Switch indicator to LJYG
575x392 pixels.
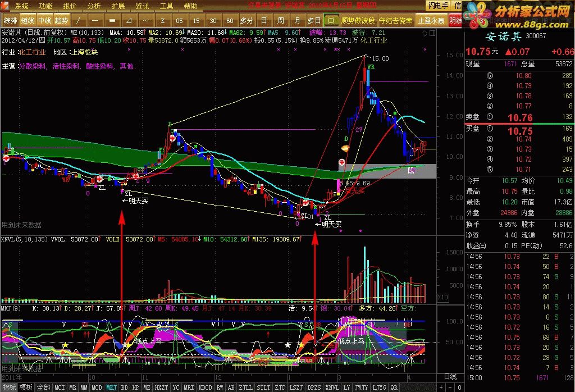[379, 388]
